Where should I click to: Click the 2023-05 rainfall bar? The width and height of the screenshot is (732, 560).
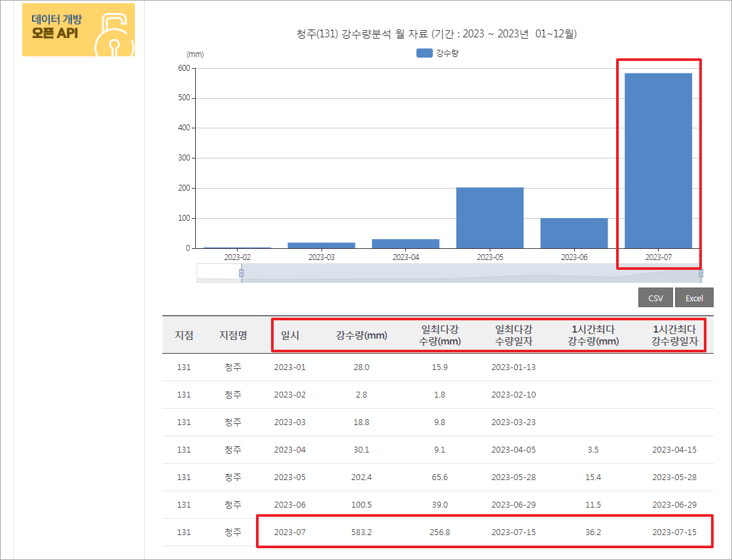tap(490, 216)
